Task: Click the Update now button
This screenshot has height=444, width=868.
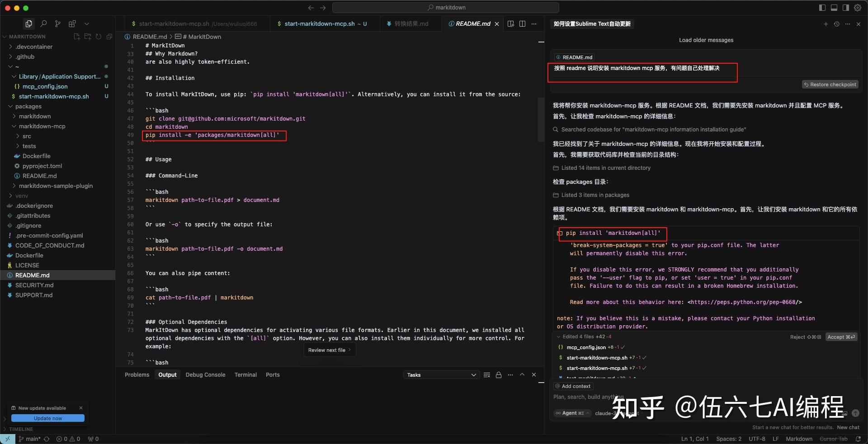Action: click(48, 418)
